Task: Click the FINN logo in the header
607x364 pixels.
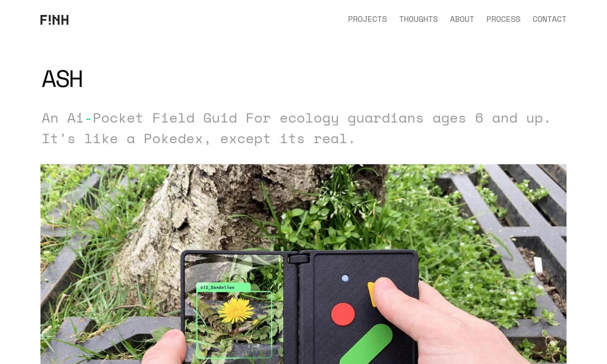Action: click(x=55, y=20)
